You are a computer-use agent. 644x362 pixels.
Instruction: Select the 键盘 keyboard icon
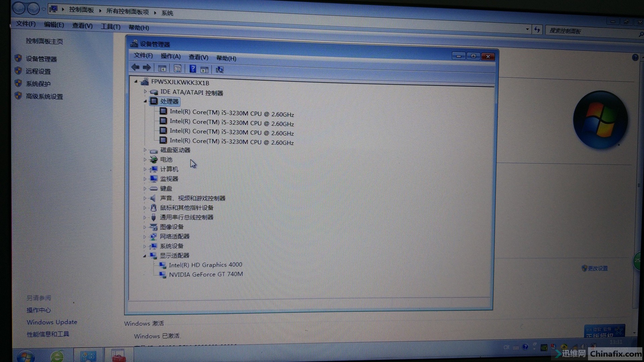[154, 188]
